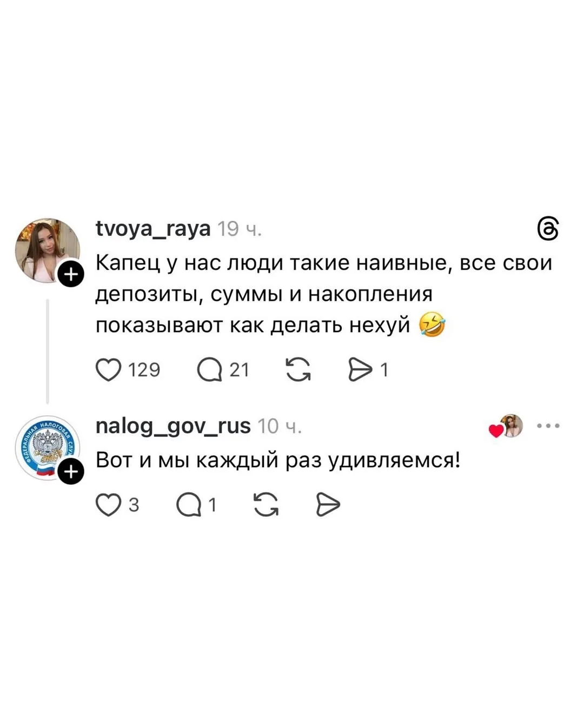Click the liked-by-author avatar with heart

[x=508, y=426]
